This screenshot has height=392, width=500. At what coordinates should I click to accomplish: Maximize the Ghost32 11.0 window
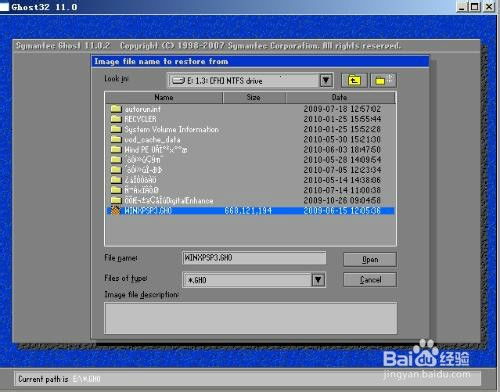[x=475, y=7]
